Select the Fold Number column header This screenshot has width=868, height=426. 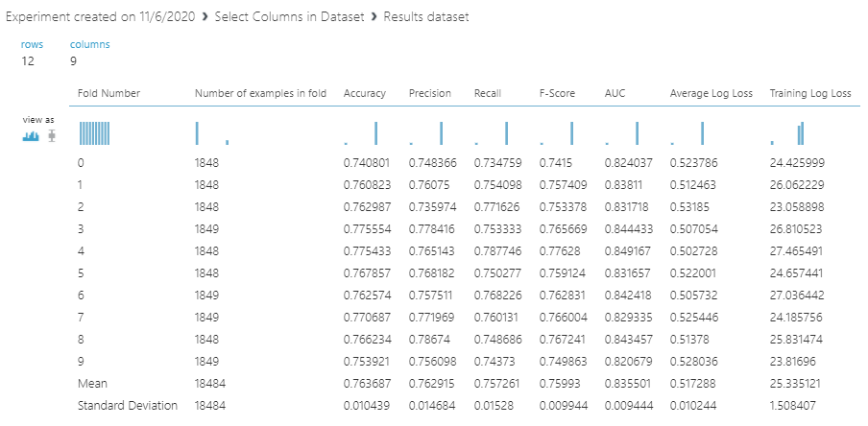coord(109,93)
